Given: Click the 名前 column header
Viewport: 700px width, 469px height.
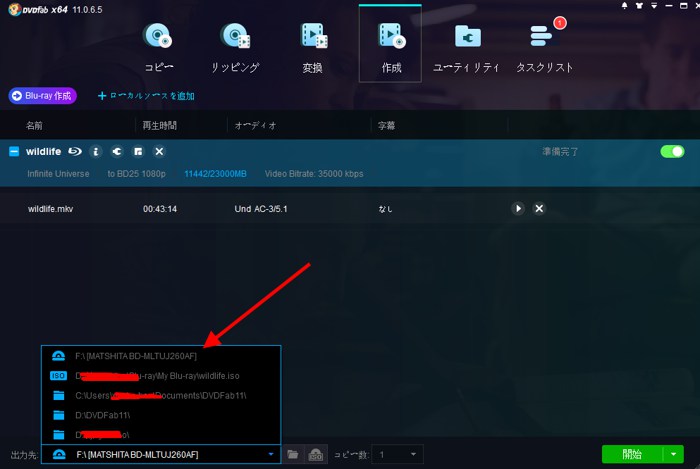Looking at the screenshot, I should coord(34,126).
